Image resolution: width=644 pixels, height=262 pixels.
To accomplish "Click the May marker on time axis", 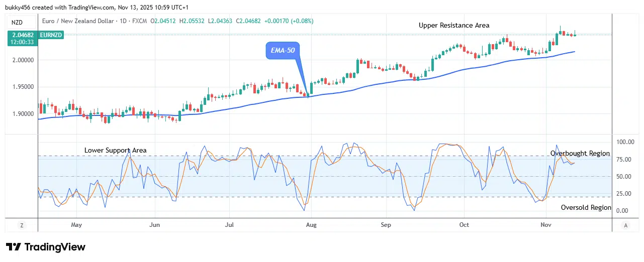I will 76,225.
